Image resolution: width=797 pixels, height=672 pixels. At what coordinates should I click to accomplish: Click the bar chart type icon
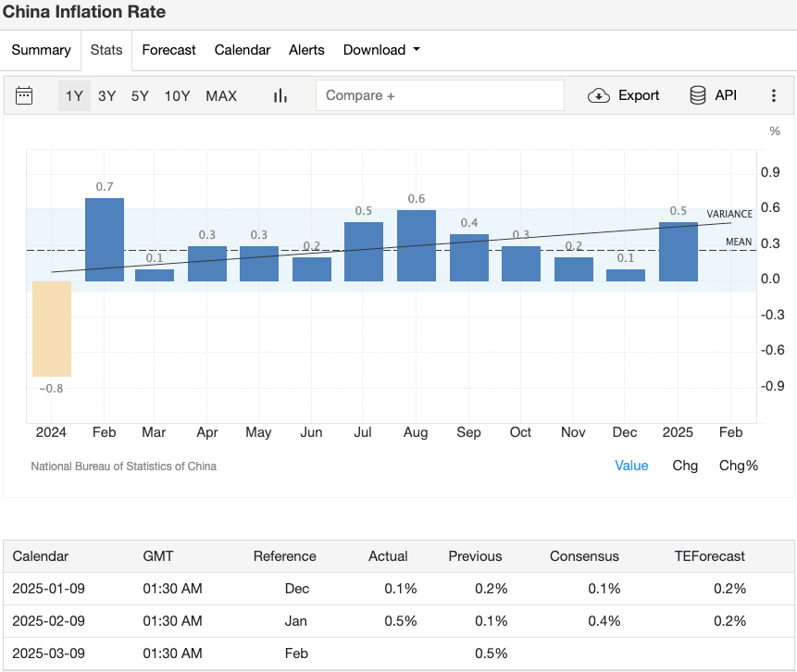click(280, 95)
